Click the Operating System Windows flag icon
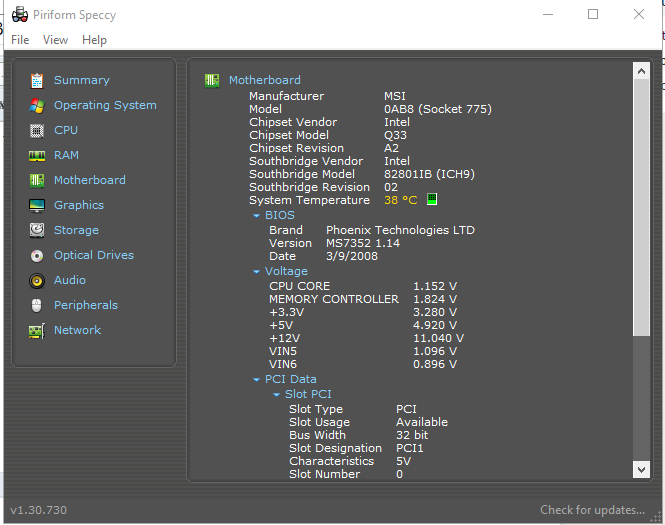 click(37, 106)
